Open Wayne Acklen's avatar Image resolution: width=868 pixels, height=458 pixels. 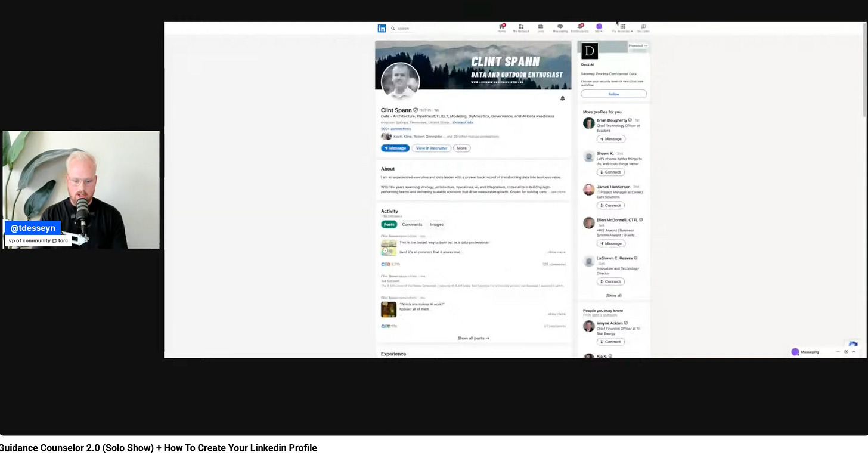pos(588,326)
